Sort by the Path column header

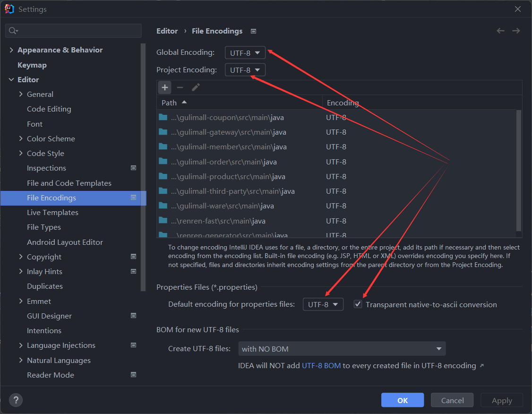pyautogui.click(x=239, y=103)
